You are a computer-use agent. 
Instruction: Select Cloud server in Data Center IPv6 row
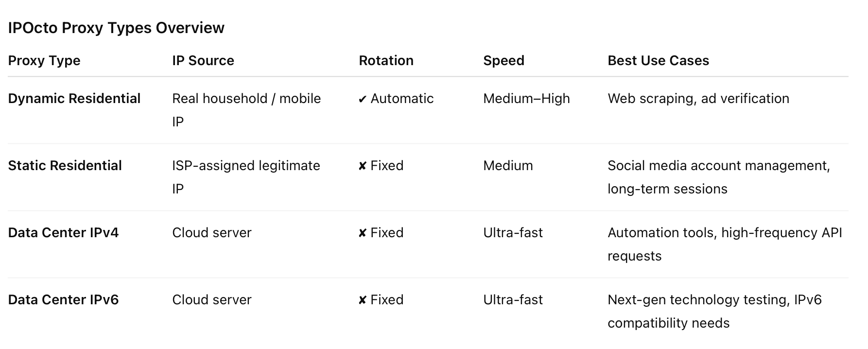212,300
